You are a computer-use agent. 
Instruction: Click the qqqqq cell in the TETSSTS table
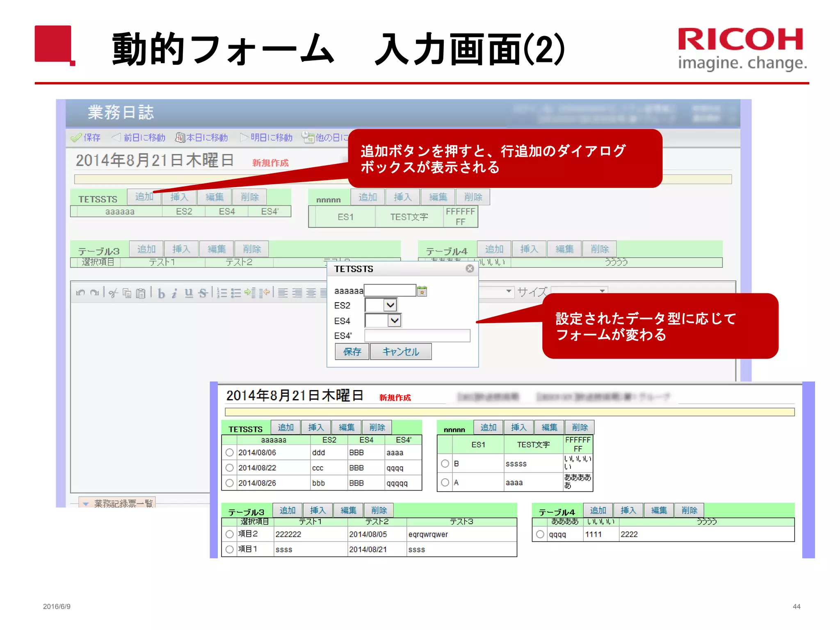403,483
